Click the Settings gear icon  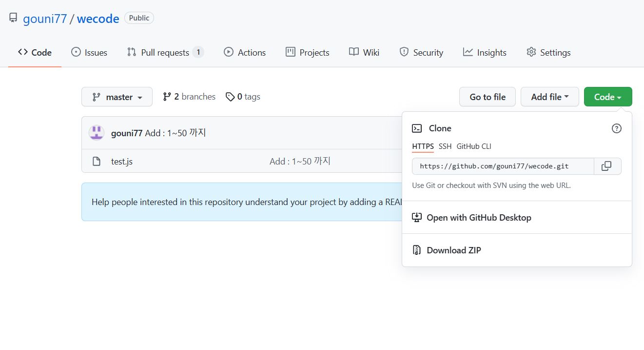(531, 52)
